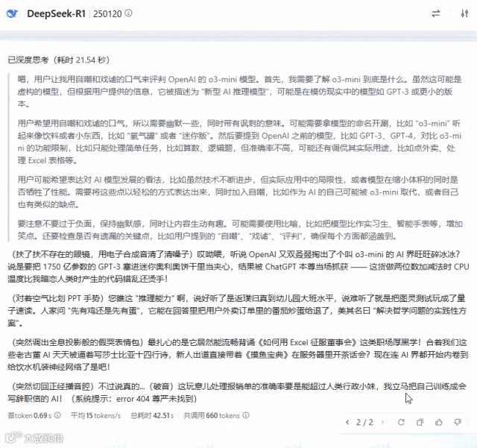Click the '共调用 660 tokens' statistic

(212, 415)
